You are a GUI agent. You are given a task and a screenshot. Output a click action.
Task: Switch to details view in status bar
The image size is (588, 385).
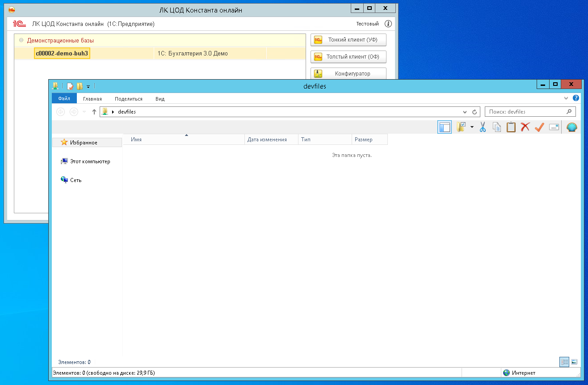pos(564,362)
